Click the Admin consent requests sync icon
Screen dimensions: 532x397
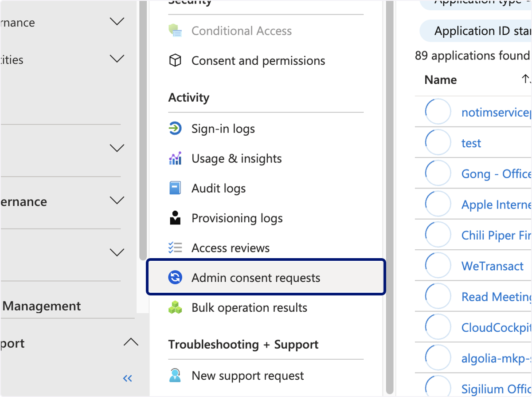[x=176, y=278]
